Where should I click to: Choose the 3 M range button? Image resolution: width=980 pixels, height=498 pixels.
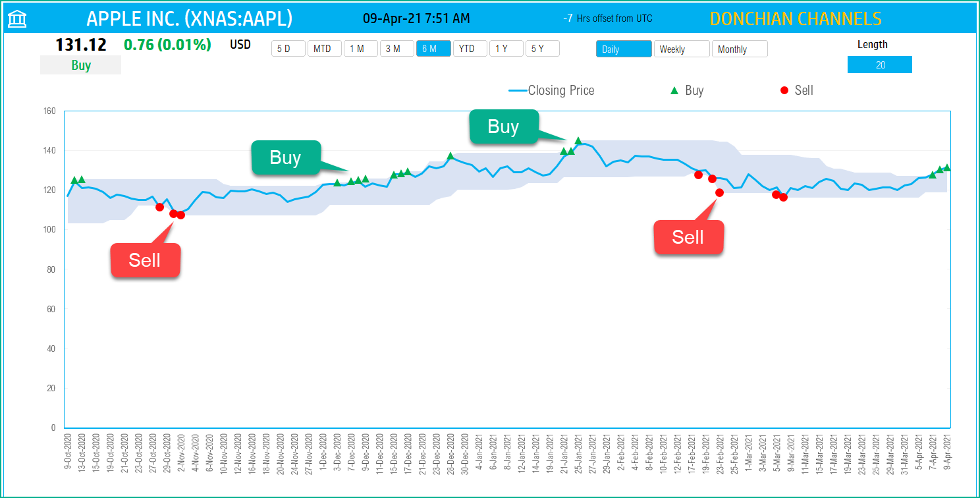(x=397, y=49)
